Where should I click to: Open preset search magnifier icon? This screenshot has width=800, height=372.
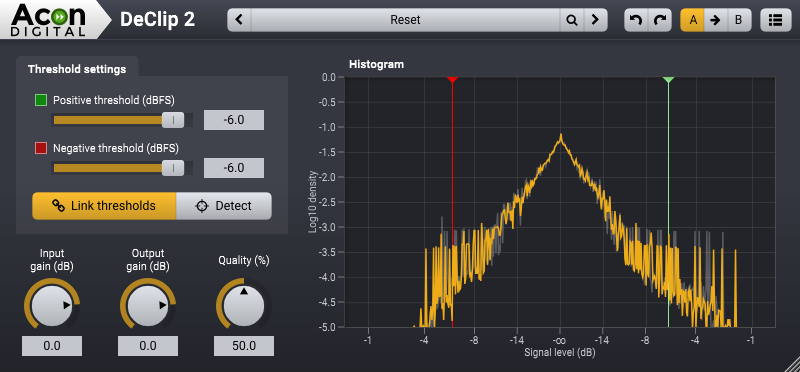tap(572, 20)
